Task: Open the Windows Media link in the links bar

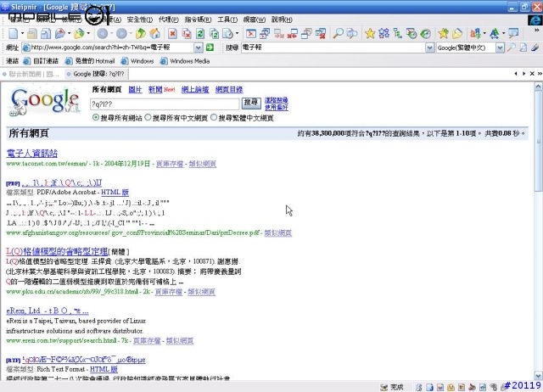Action: tap(185, 61)
